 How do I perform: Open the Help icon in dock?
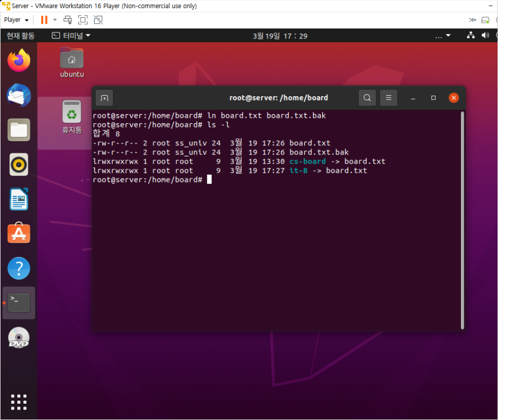[18, 268]
